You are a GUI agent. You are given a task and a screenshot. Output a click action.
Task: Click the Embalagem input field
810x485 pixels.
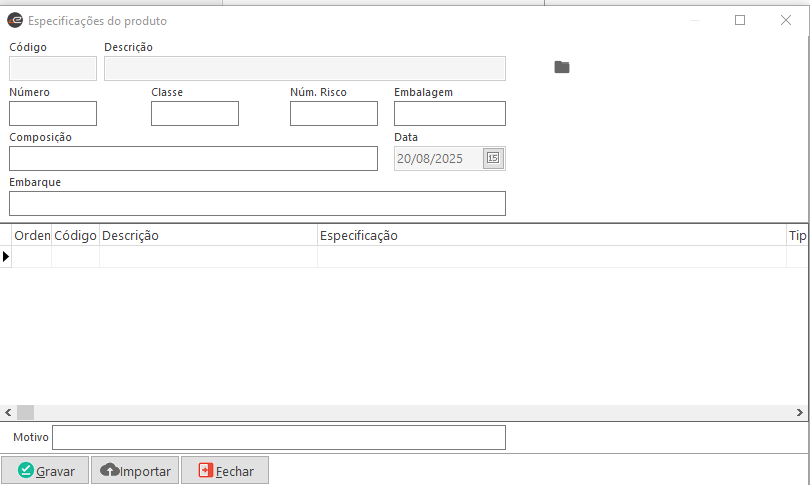(x=450, y=113)
